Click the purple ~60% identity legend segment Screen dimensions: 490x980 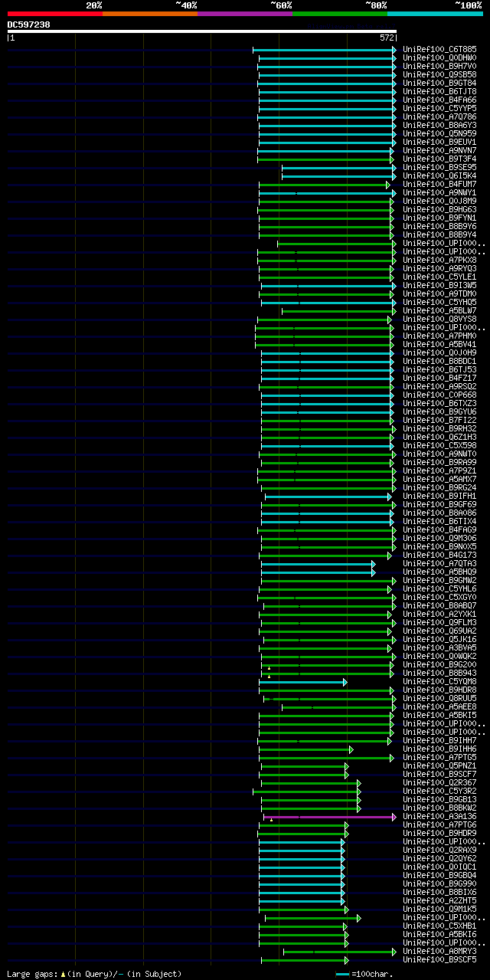pos(244,13)
